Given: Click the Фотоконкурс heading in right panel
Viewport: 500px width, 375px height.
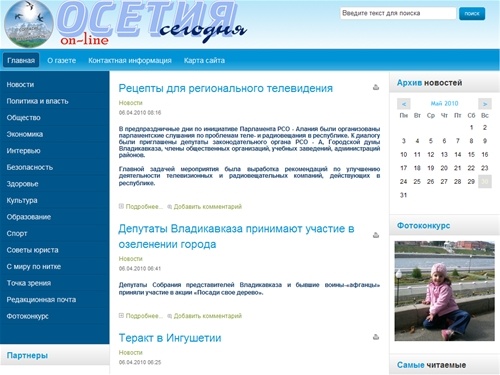Looking at the screenshot, I should click(423, 226).
